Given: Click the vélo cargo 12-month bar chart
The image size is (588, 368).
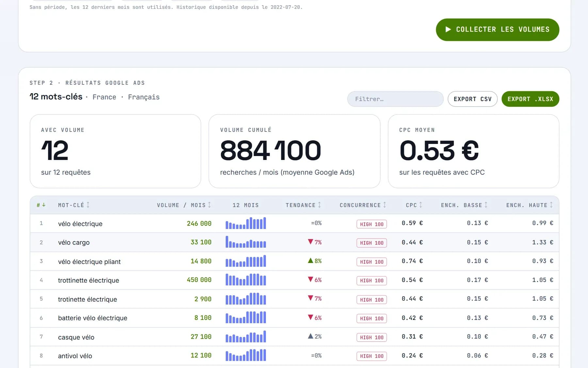Looking at the screenshot, I should (246, 242).
